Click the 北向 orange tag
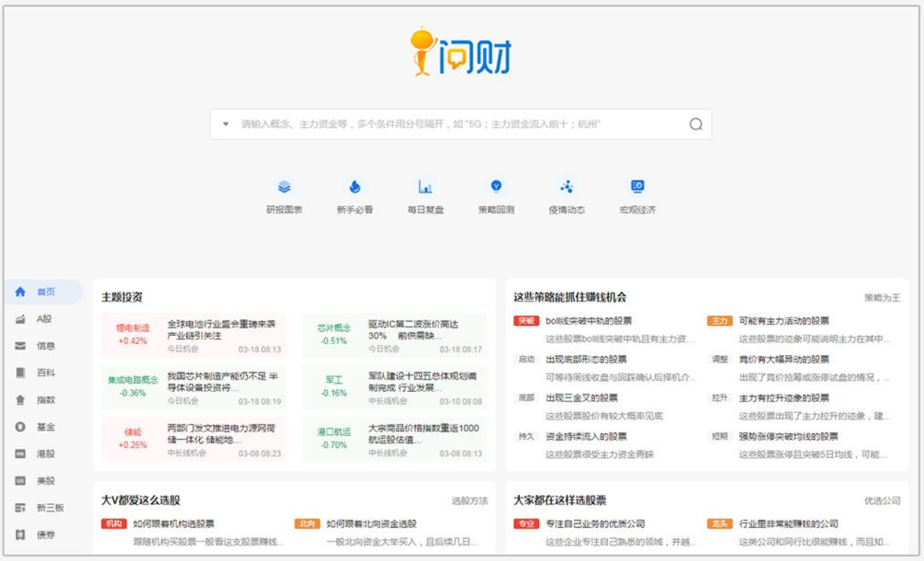This screenshot has width=924, height=561. point(307,524)
